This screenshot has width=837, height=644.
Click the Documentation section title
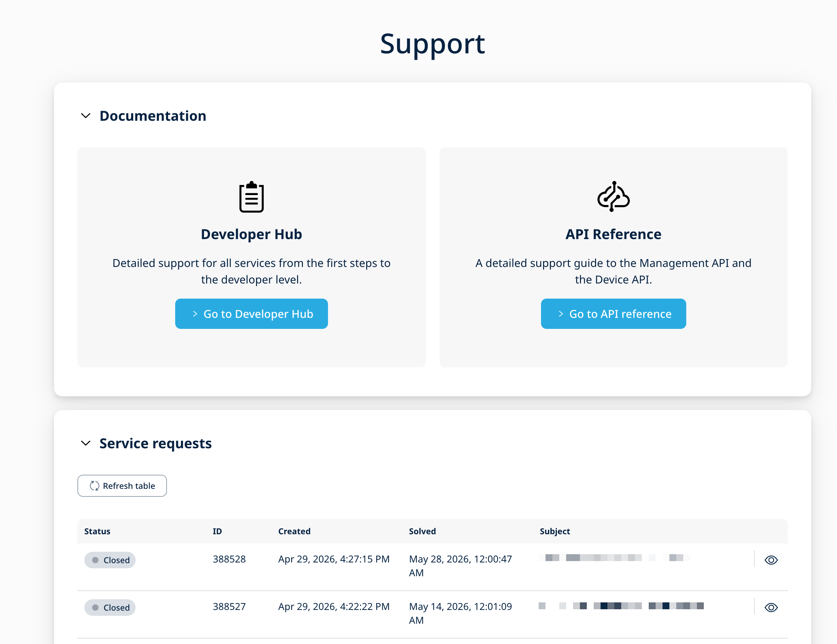click(153, 116)
